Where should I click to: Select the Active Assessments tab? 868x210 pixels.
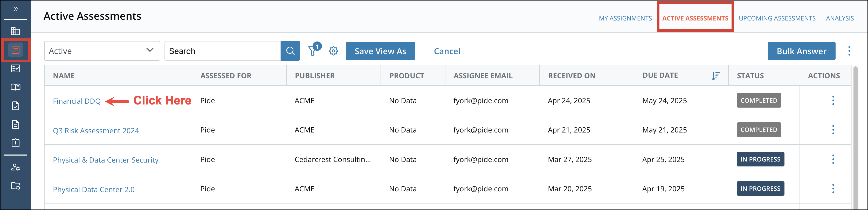(695, 18)
